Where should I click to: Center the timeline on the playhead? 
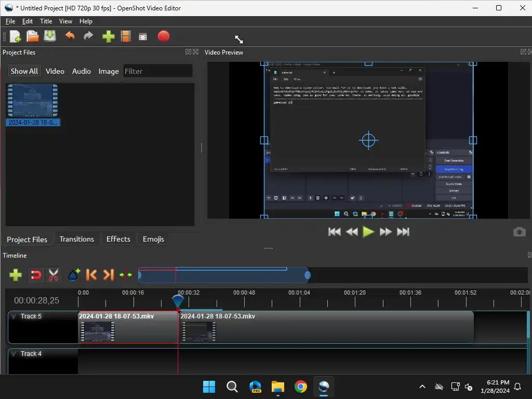click(x=126, y=275)
